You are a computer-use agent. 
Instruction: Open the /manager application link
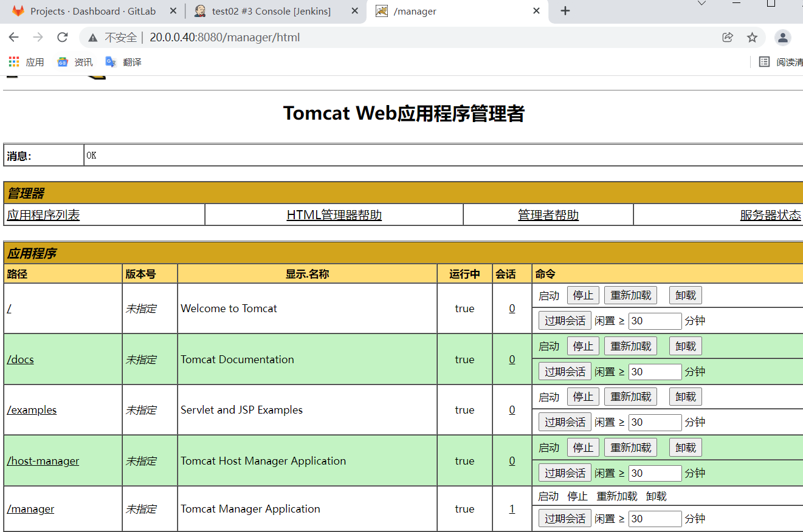pos(30,509)
